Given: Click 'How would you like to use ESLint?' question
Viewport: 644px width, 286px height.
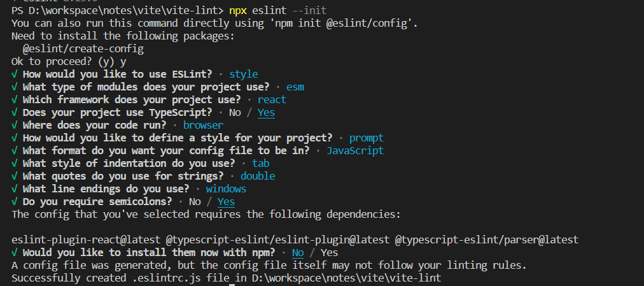Looking at the screenshot, I should point(118,75).
